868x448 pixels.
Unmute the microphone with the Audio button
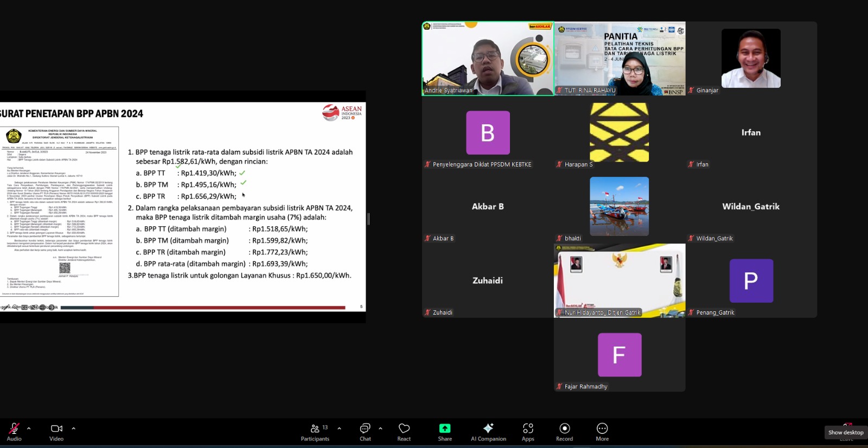[x=14, y=432]
